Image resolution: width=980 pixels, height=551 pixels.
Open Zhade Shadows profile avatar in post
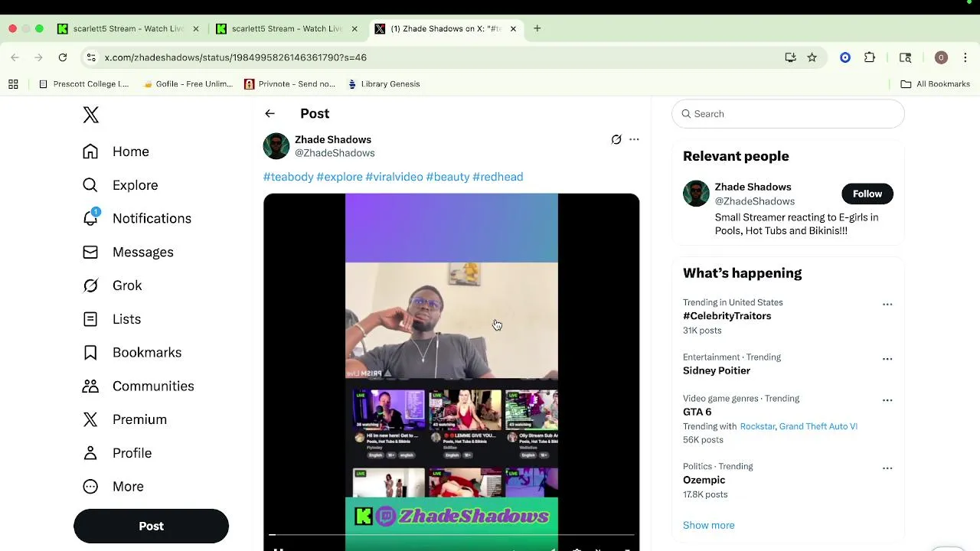click(x=276, y=146)
